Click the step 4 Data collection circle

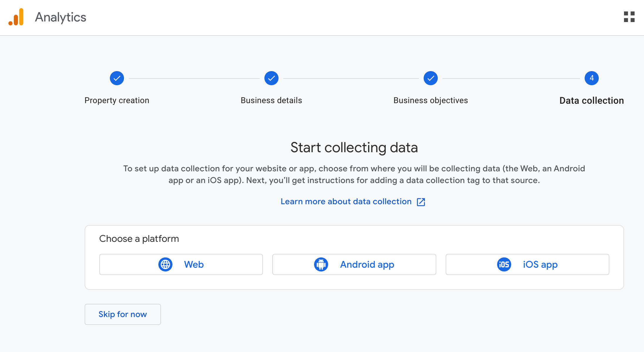(x=592, y=78)
